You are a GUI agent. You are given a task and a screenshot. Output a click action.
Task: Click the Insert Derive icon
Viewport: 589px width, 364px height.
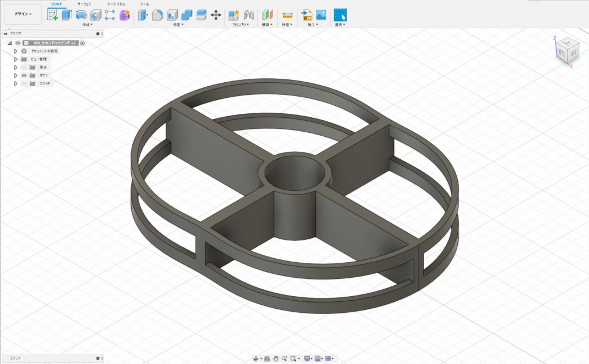pyautogui.click(x=307, y=15)
